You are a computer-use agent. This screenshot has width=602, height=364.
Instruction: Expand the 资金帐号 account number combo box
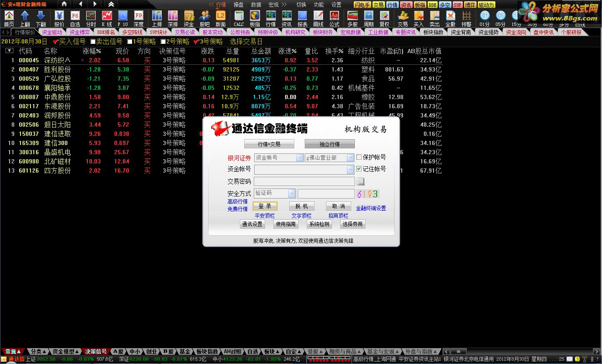(350, 169)
